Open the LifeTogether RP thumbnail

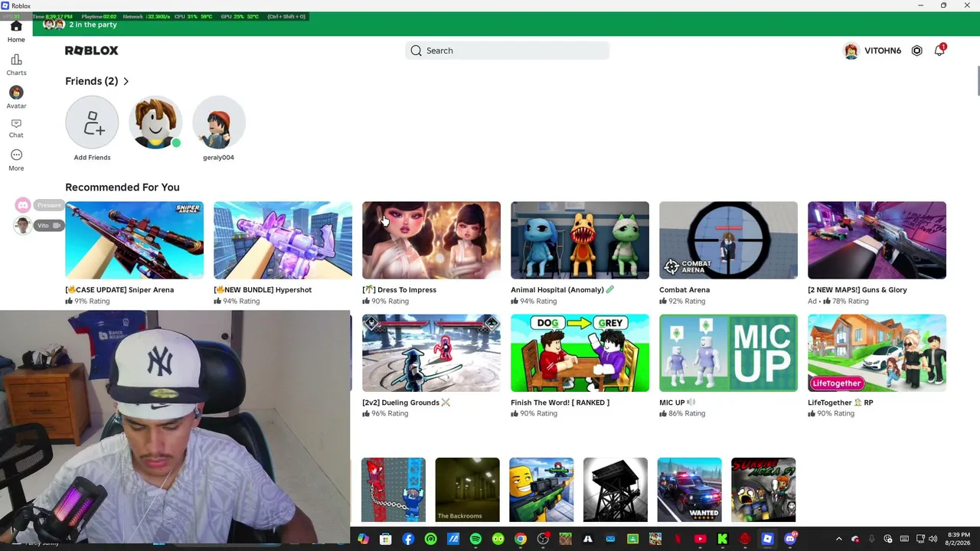[x=877, y=353]
